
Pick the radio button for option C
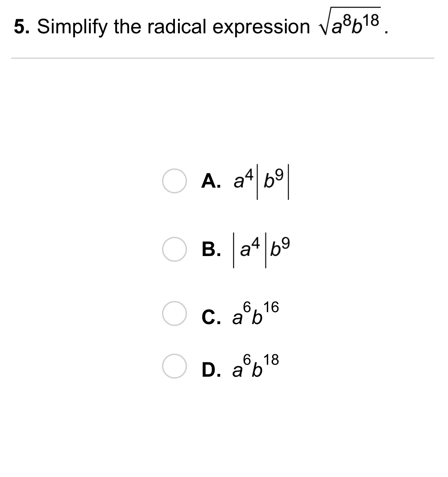(x=174, y=314)
